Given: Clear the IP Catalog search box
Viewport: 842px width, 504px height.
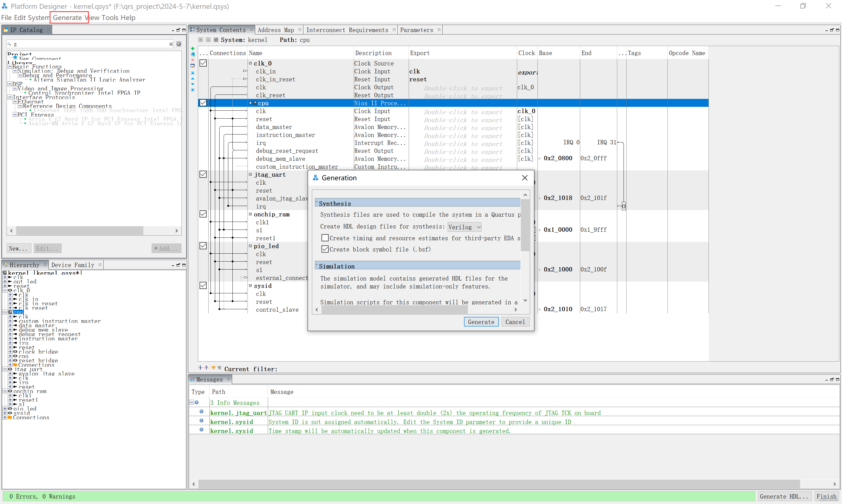Looking at the screenshot, I should click(171, 44).
